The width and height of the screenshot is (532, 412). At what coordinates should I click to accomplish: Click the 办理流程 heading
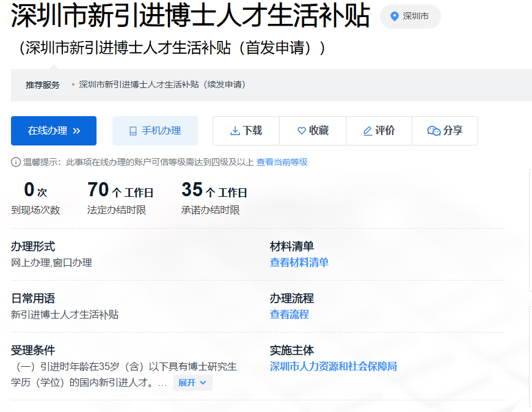pos(292,298)
